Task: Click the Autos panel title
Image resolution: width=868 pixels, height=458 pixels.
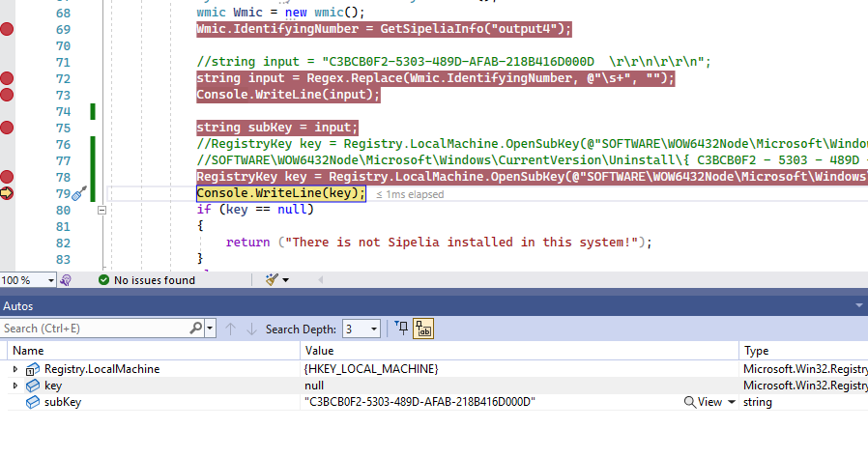Action: click(x=18, y=306)
